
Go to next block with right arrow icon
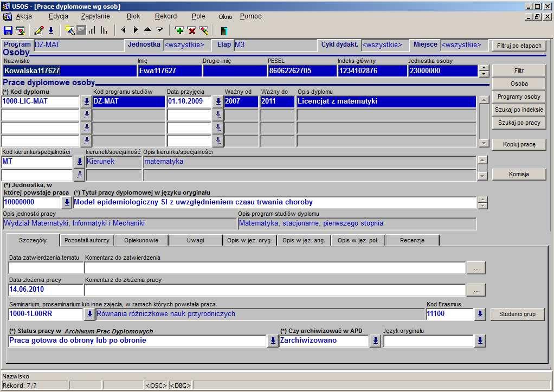tap(136, 30)
